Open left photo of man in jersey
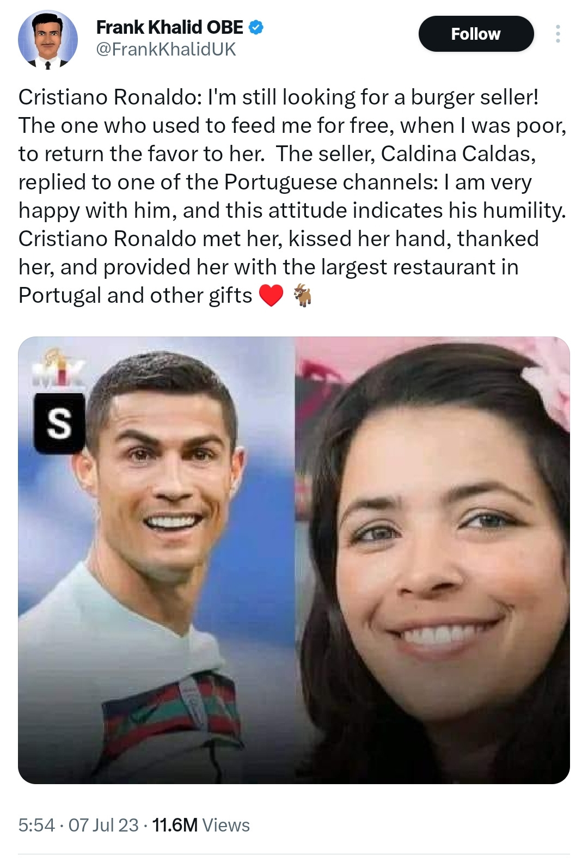 coord(157,560)
